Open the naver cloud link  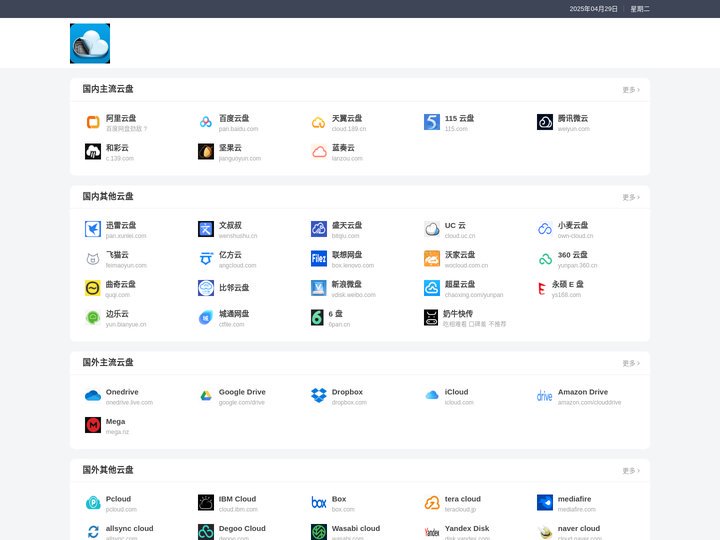pos(579,529)
